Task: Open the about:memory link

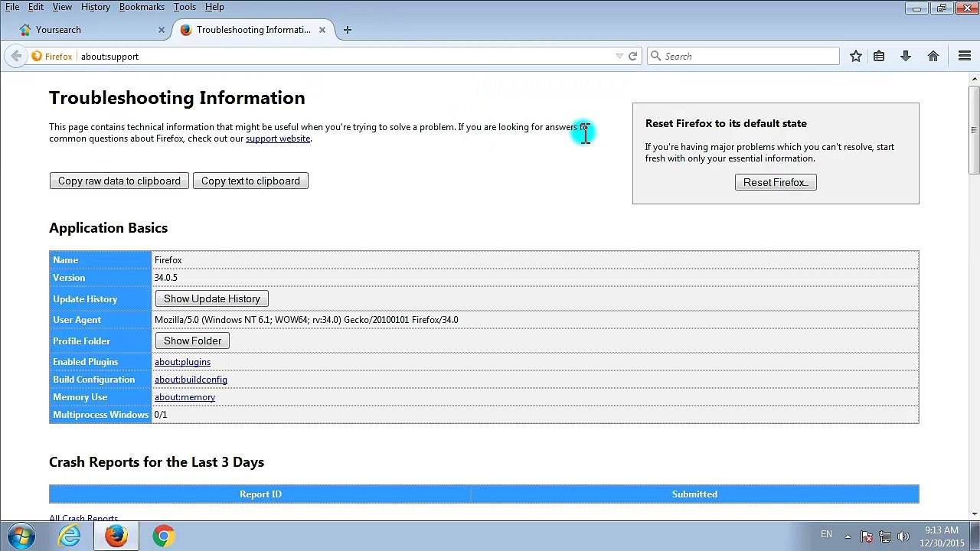Action: point(185,397)
